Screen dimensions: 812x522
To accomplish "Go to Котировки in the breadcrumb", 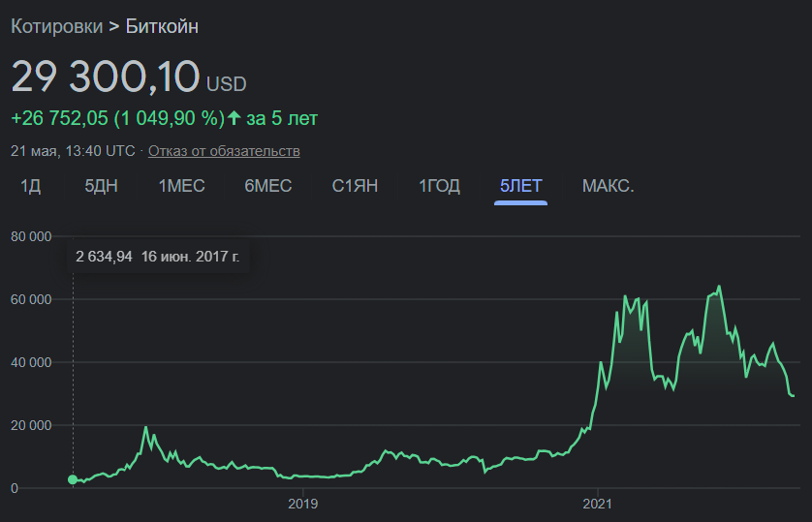I will 57,26.
